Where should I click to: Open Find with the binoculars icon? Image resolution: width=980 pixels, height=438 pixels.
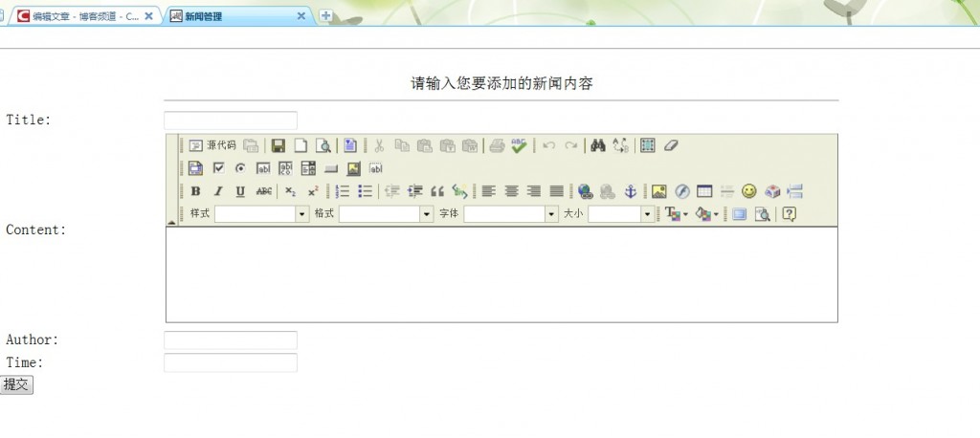click(x=598, y=145)
